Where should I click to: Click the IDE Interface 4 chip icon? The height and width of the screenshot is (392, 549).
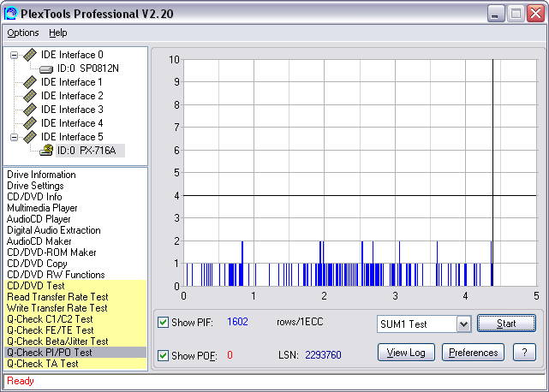pos(30,123)
